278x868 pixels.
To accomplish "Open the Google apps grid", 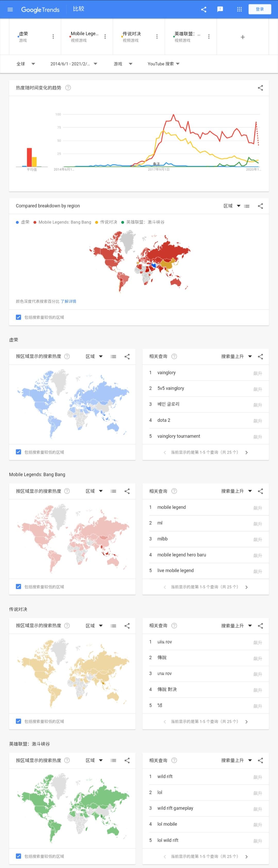I will 239,10.
